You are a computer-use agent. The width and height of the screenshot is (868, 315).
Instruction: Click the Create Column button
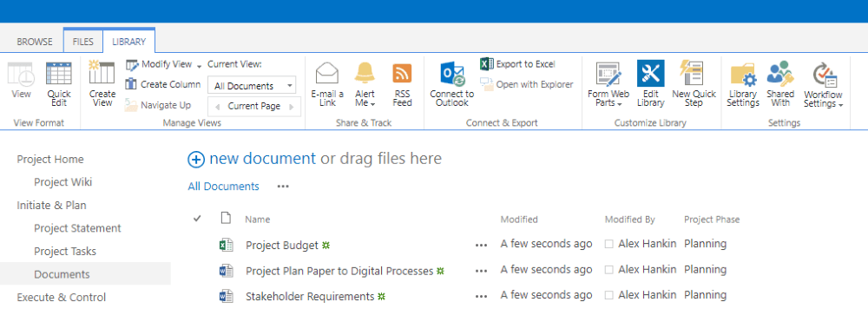pos(163,84)
